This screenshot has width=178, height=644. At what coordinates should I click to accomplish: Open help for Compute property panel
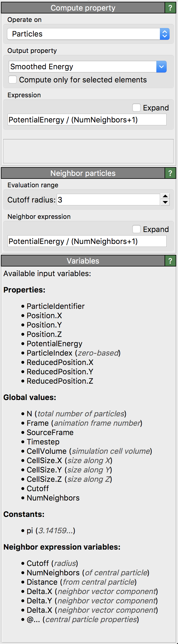click(x=170, y=8)
